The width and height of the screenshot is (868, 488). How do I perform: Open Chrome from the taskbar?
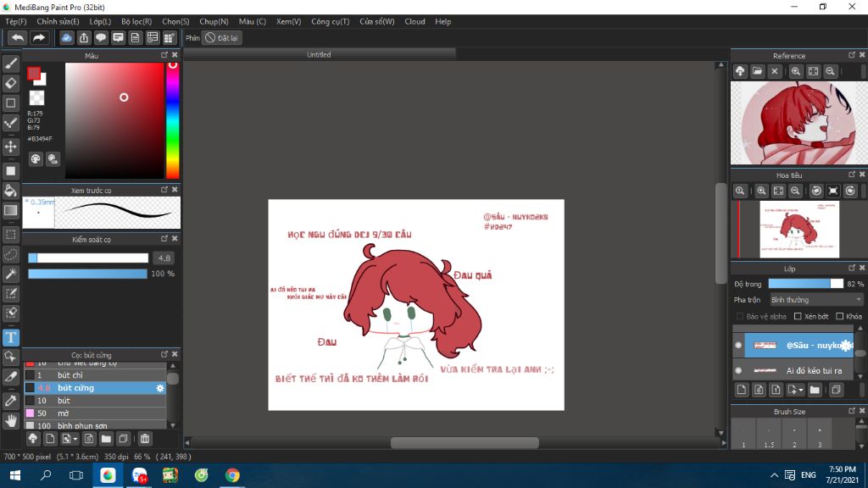click(x=232, y=475)
